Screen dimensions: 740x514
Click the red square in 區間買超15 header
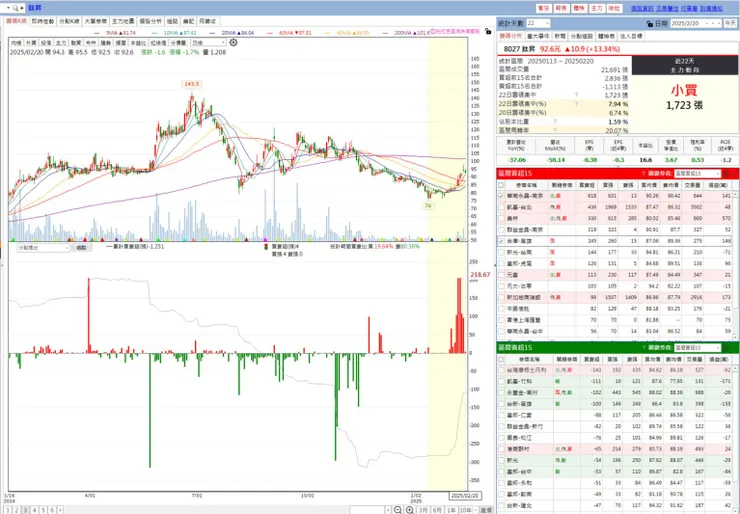727,174
